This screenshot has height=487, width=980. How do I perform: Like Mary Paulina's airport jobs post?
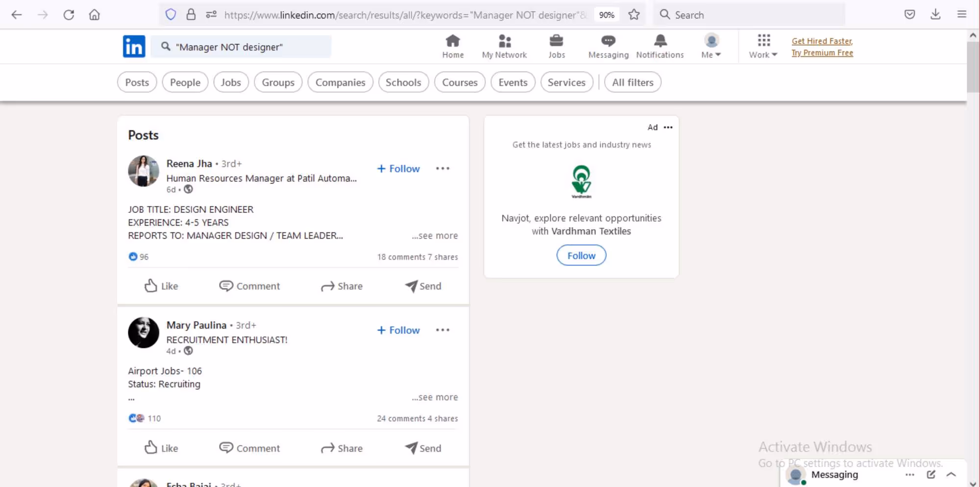[161, 448]
